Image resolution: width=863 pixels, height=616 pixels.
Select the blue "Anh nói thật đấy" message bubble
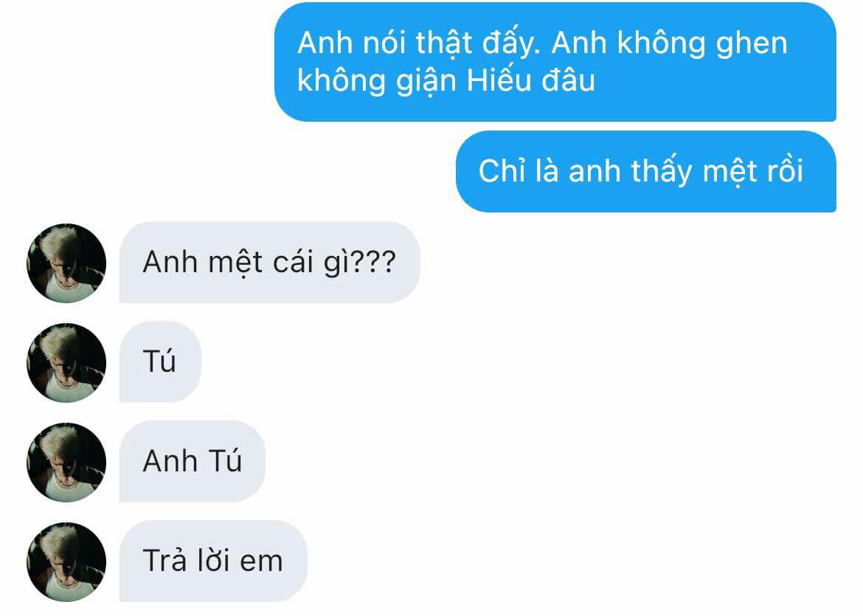pos(555,62)
